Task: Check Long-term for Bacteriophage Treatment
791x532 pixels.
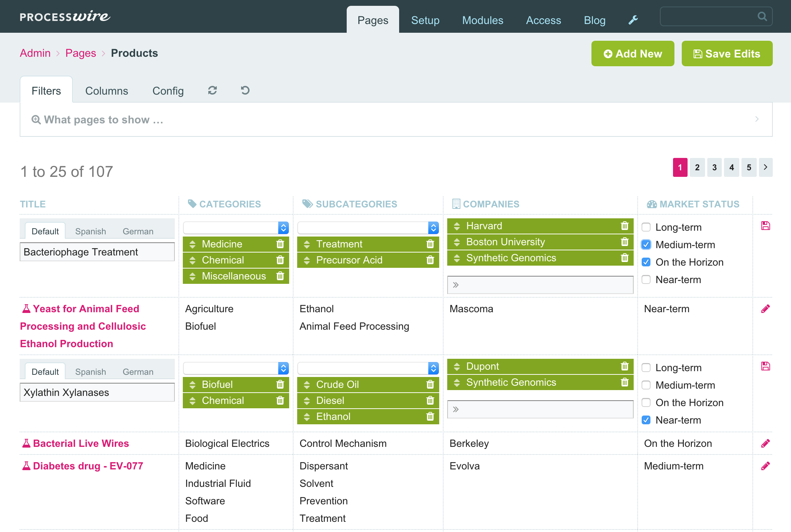Action: click(646, 227)
